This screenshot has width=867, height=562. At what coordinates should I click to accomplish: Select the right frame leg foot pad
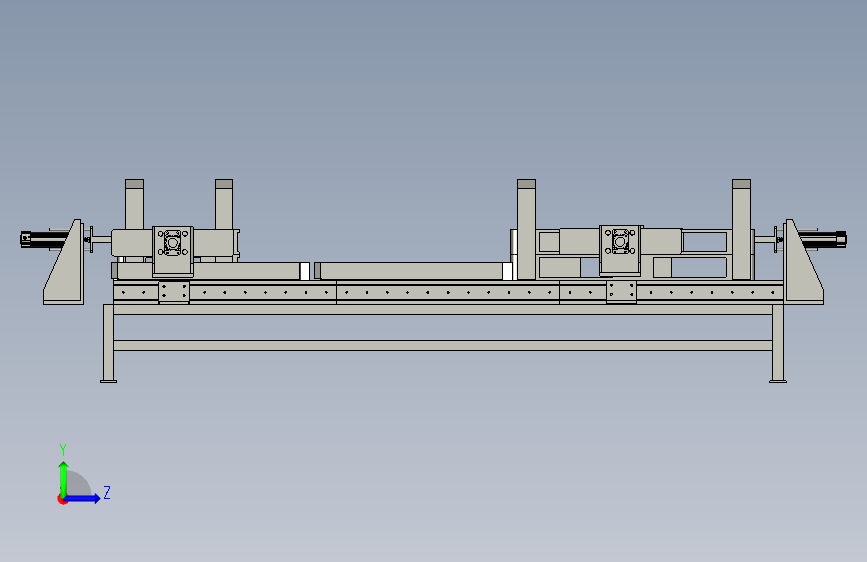[778, 381]
